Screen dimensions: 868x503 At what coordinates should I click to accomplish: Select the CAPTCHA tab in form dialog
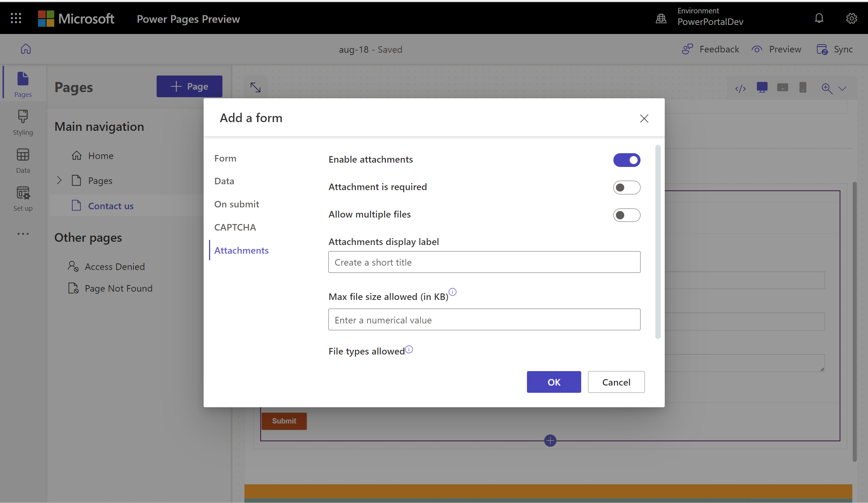click(235, 226)
